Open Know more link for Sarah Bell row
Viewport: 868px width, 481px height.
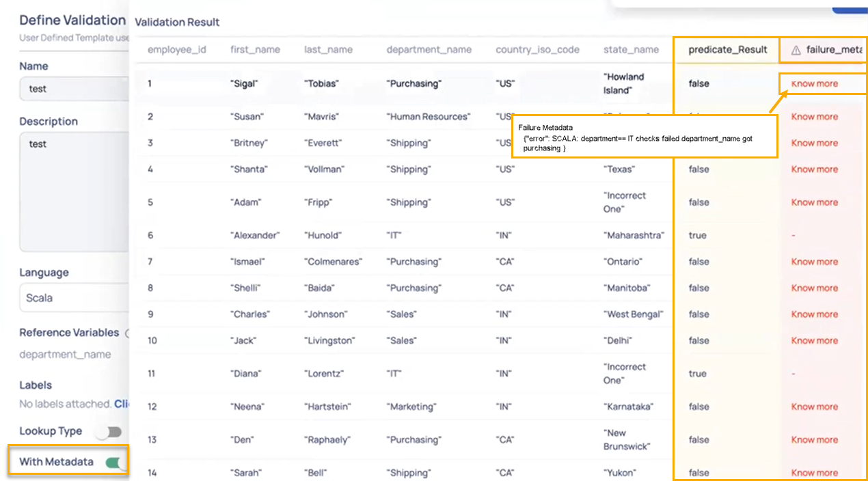(814, 472)
